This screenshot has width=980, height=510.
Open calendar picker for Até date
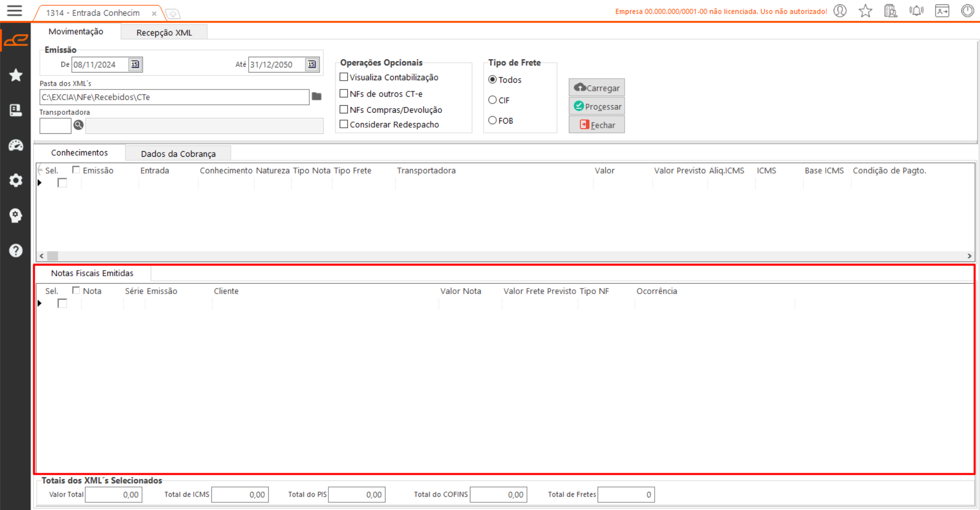pyautogui.click(x=312, y=64)
